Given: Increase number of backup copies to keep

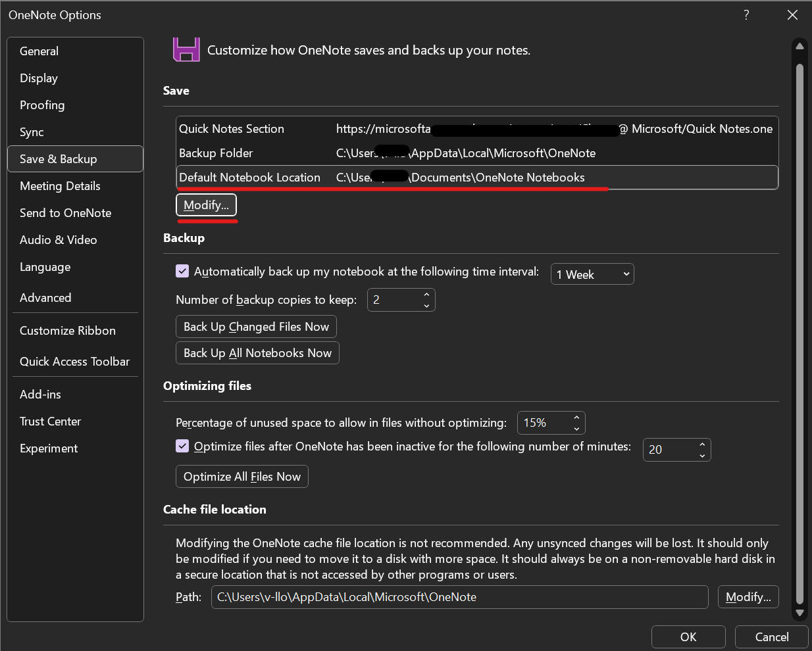Looking at the screenshot, I should (x=426, y=295).
